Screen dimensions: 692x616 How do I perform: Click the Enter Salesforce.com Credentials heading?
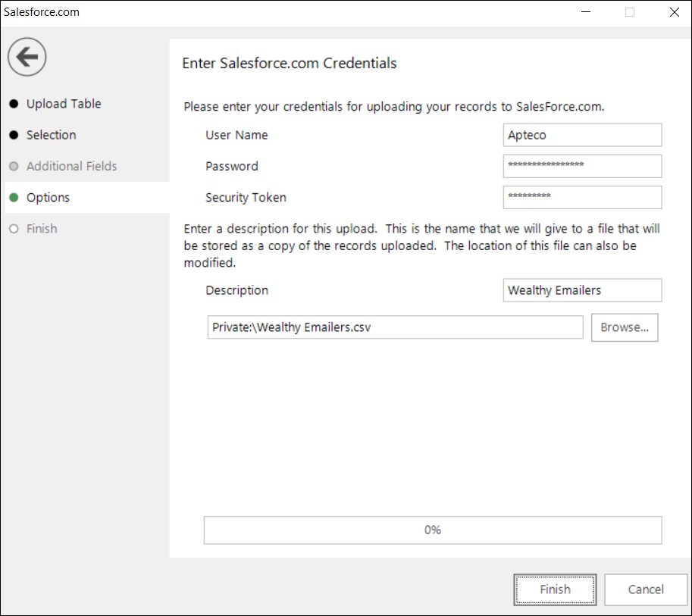[290, 63]
